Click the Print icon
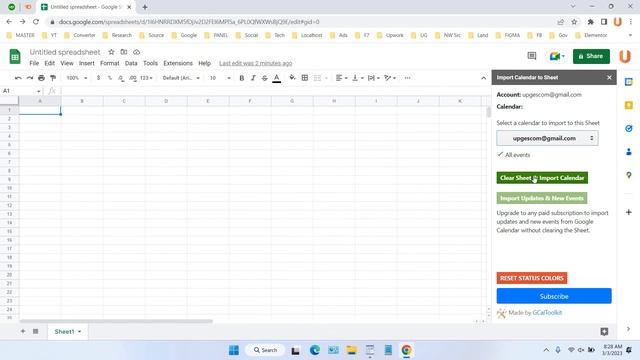640x360 pixels. click(41, 78)
